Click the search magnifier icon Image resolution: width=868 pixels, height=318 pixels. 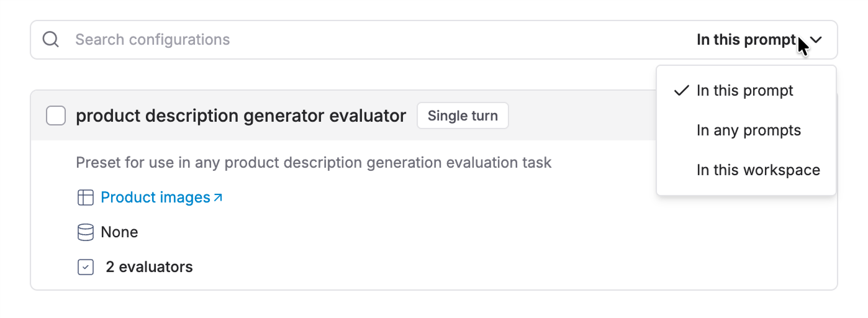[x=50, y=40]
